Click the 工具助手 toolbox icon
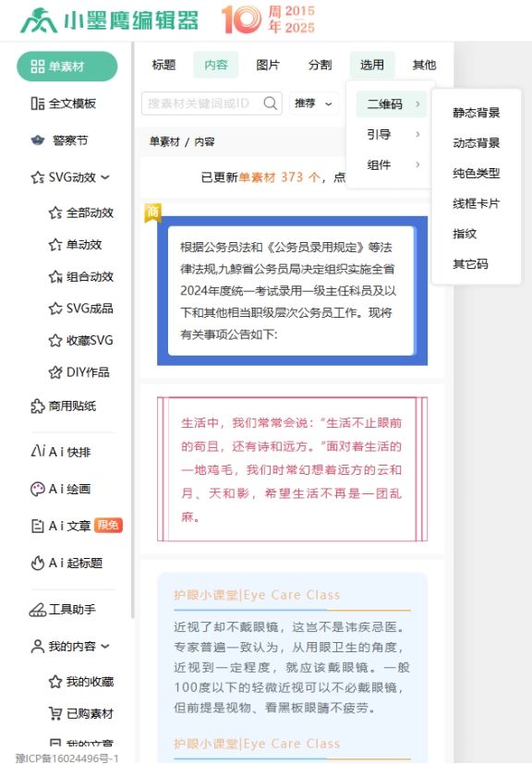Image resolution: width=532 pixels, height=764 pixels. click(x=38, y=610)
